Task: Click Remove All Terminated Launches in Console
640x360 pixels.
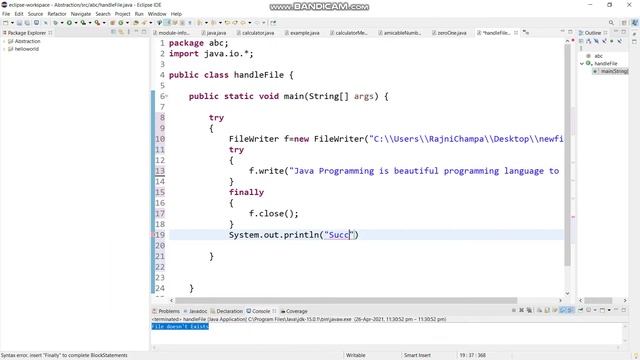Action: pos(529,310)
